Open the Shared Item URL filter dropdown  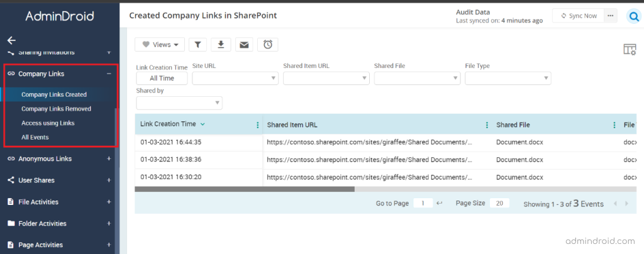(x=326, y=78)
